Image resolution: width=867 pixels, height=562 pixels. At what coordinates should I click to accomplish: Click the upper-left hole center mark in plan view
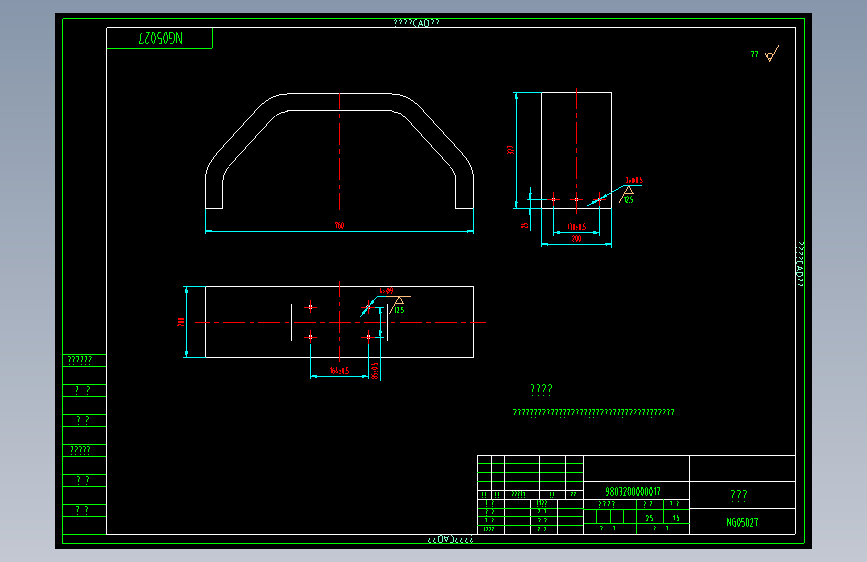310,307
